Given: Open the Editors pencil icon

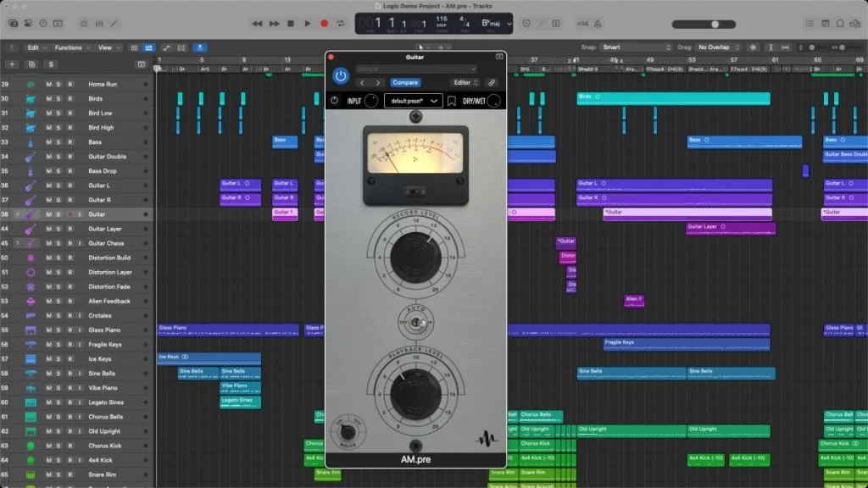Looking at the screenshot, I should (x=114, y=24).
